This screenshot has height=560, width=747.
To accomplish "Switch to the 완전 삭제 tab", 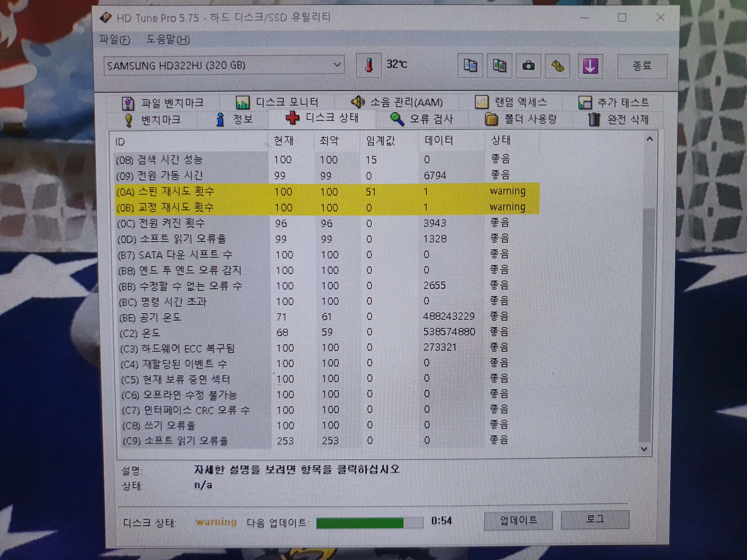I will pyautogui.click(x=618, y=119).
